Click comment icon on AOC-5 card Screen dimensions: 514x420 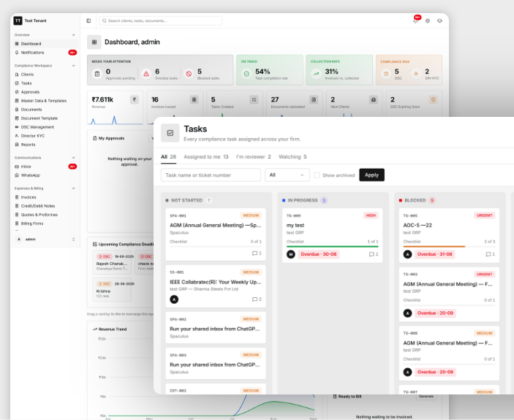point(490,254)
